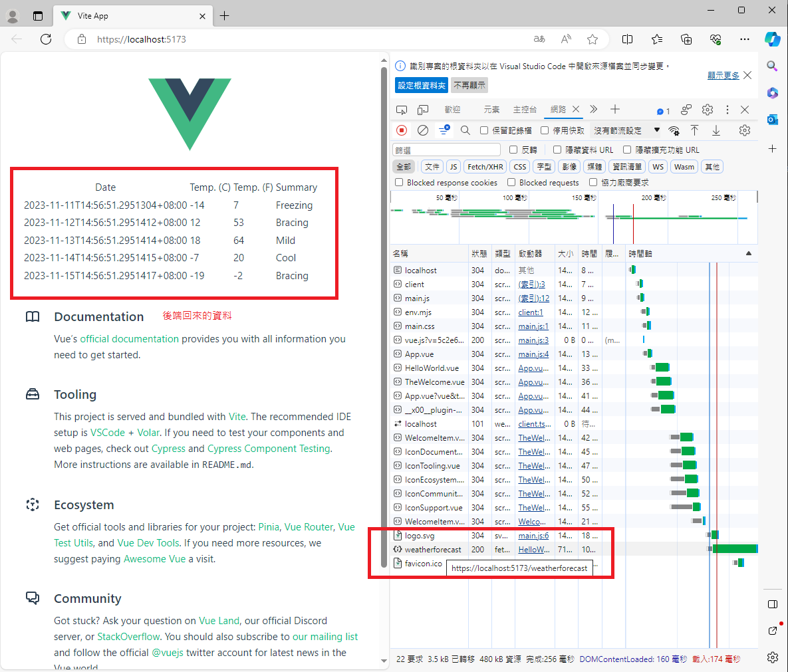Check the 停用快取 checkbox

[545, 130]
